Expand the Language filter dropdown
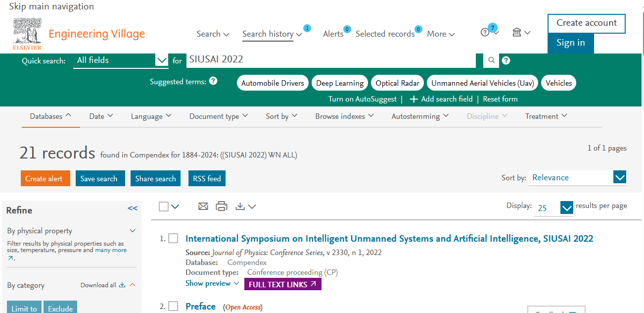The image size is (644, 313). [x=151, y=116]
